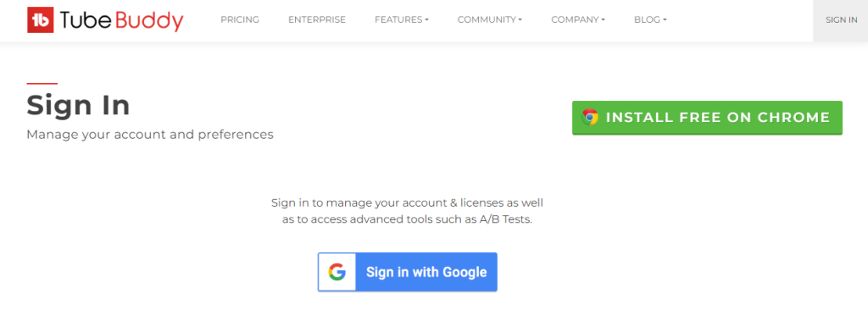Click the Google G logo icon
The image size is (868, 332).
pos(337,272)
